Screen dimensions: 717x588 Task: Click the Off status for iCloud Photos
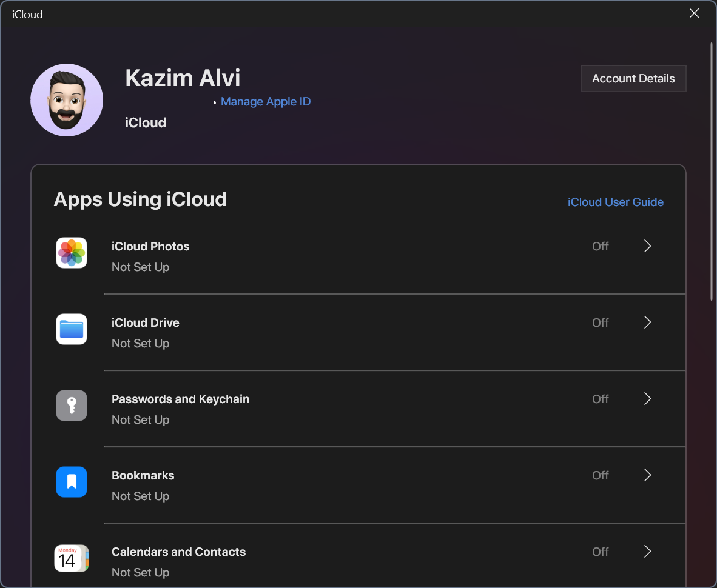[x=600, y=246]
